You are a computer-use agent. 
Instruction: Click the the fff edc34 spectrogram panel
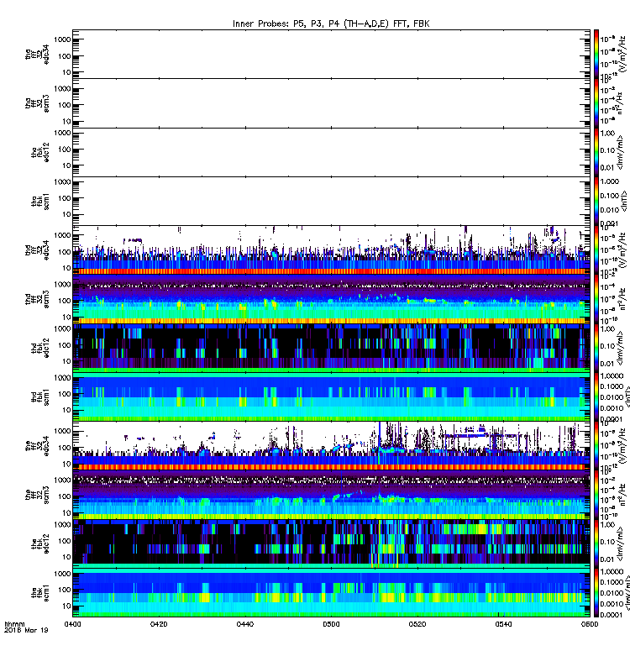[331, 446]
